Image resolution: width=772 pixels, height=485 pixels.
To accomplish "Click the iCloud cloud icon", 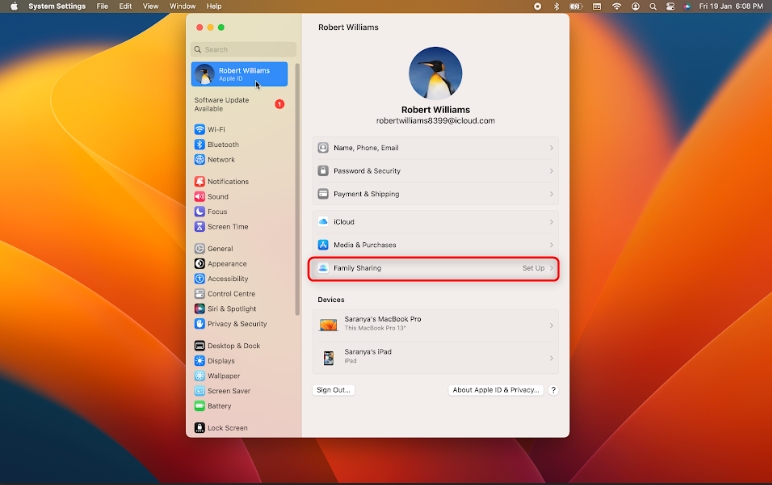I will click(x=323, y=222).
